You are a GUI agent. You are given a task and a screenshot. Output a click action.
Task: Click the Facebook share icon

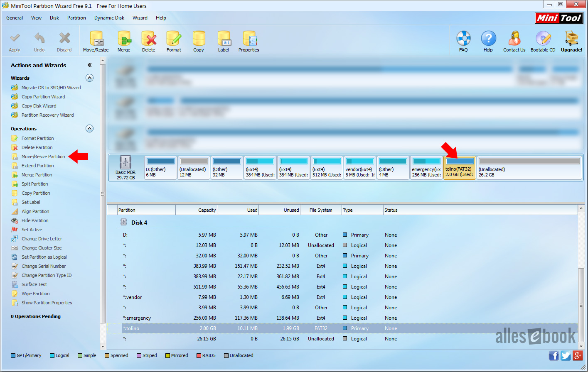pyautogui.click(x=554, y=355)
